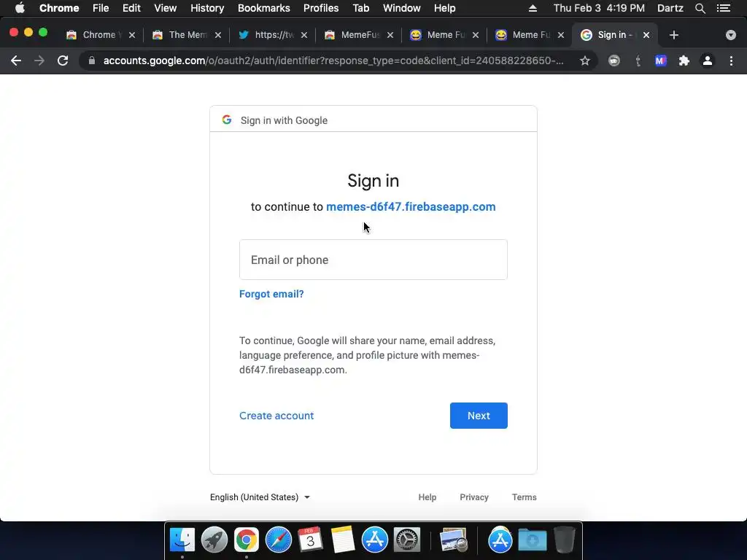Open the Control Center list icon
Viewport: 747px width, 560px height.
[x=724, y=8]
